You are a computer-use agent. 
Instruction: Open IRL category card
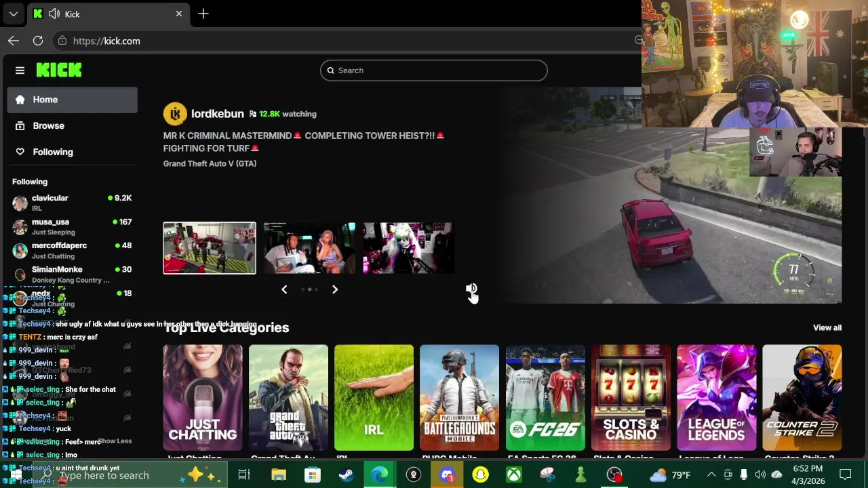coord(374,398)
